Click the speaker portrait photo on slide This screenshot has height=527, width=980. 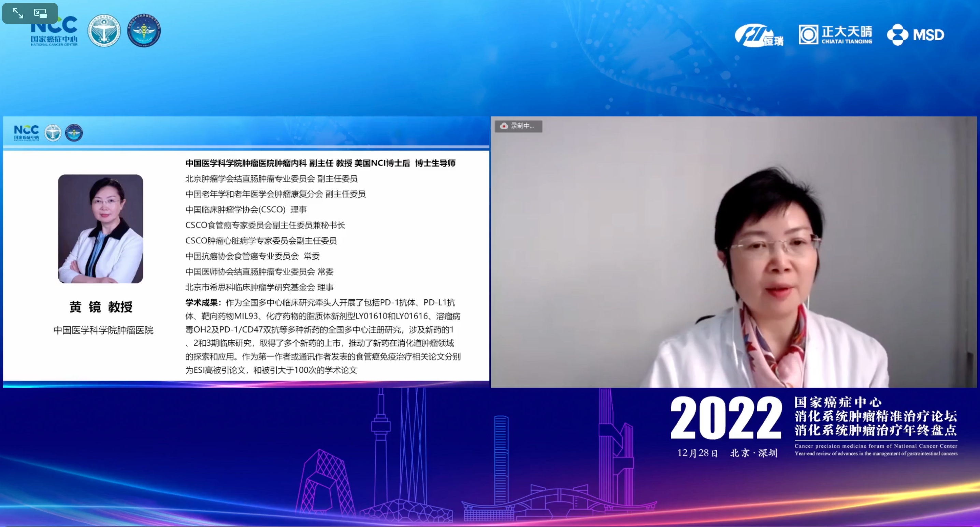[x=100, y=229]
